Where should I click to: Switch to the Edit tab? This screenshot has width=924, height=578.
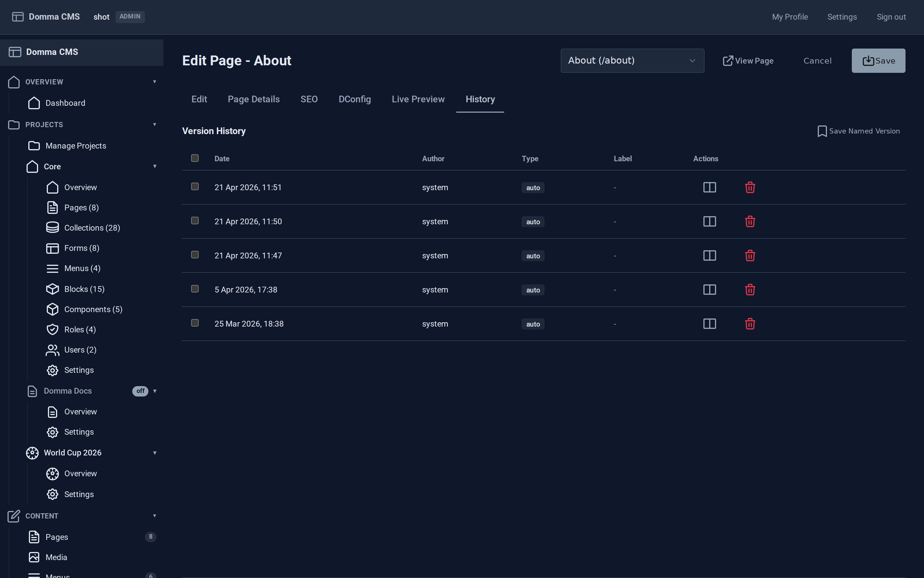[x=199, y=99]
